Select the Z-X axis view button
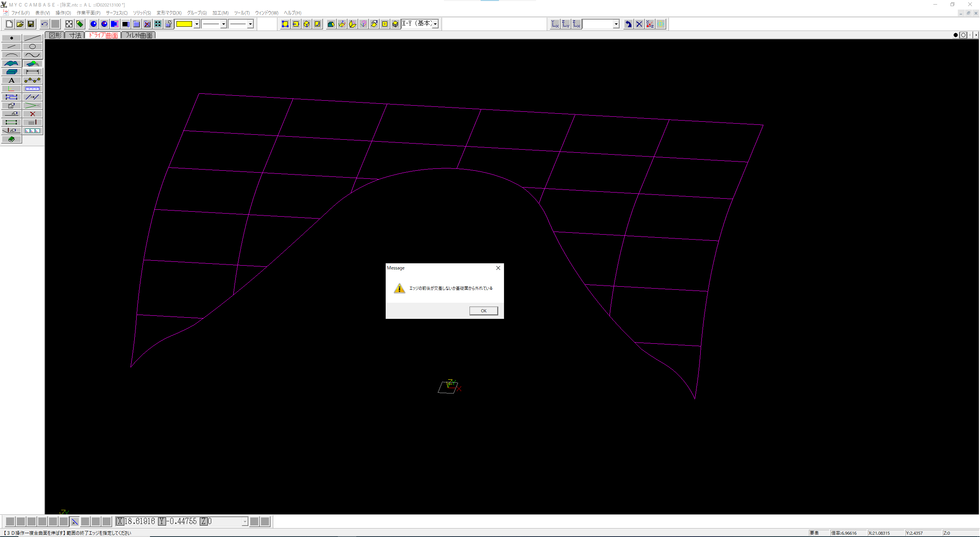The width and height of the screenshot is (980, 537). click(x=576, y=24)
